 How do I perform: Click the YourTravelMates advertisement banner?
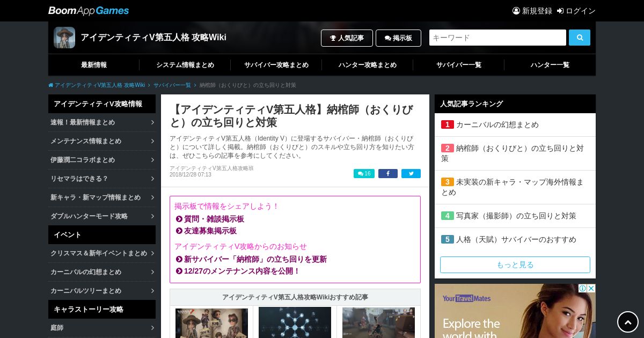click(515, 311)
